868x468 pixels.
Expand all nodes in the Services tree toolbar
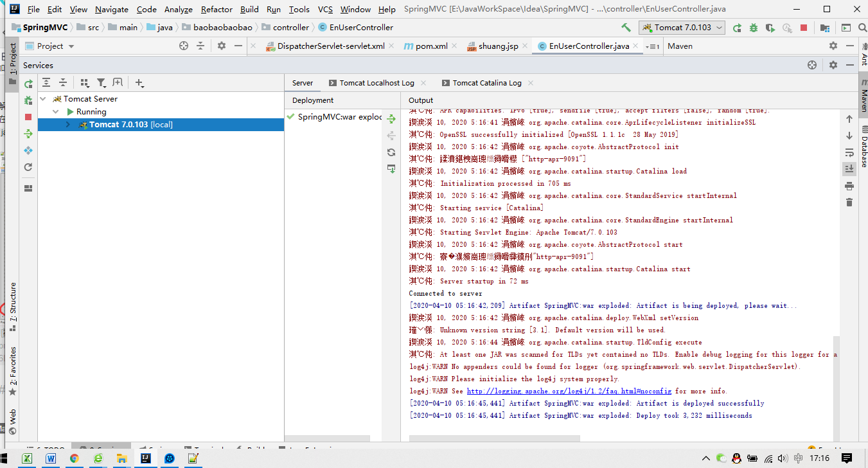pos(46,83)
